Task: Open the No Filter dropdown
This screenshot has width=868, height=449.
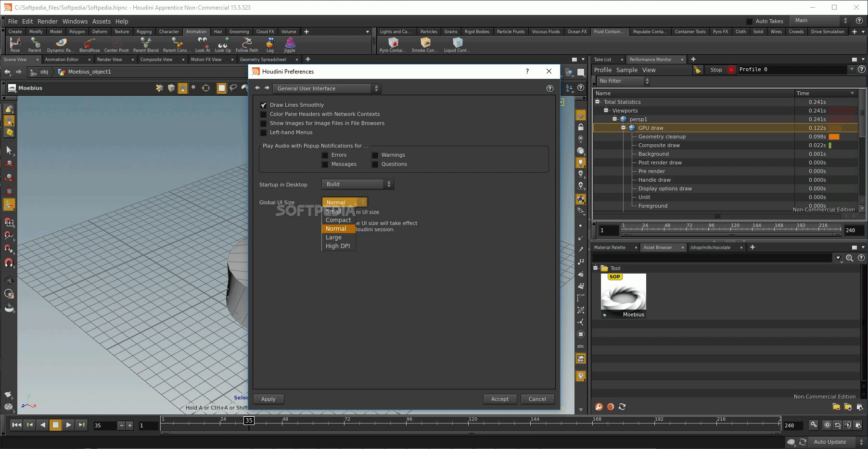Action: pos(623,81)
